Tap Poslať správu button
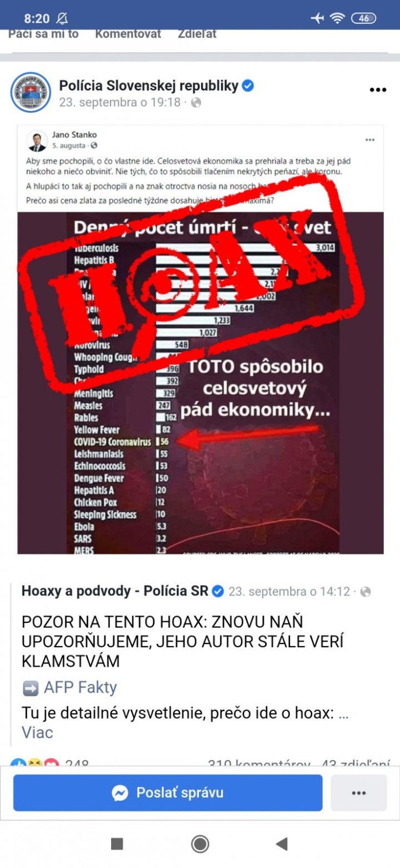Screen dimensions: 400x868 click(168, 793)
